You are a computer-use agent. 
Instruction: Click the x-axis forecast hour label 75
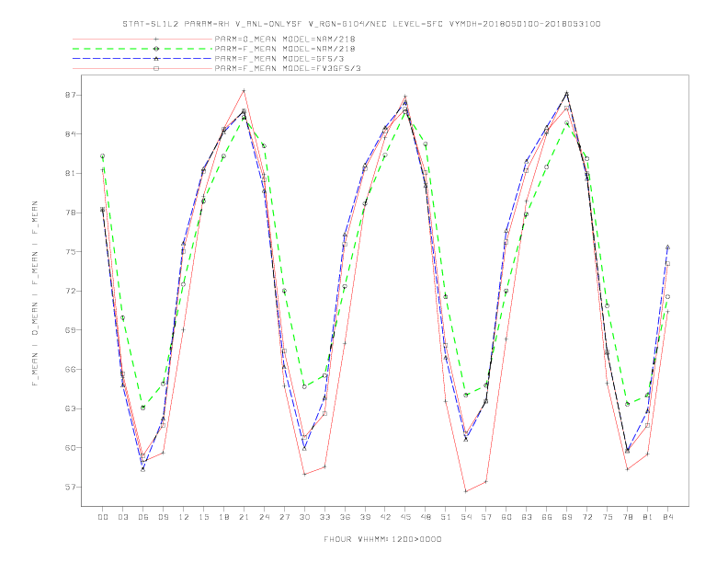[x=608, y=517]
